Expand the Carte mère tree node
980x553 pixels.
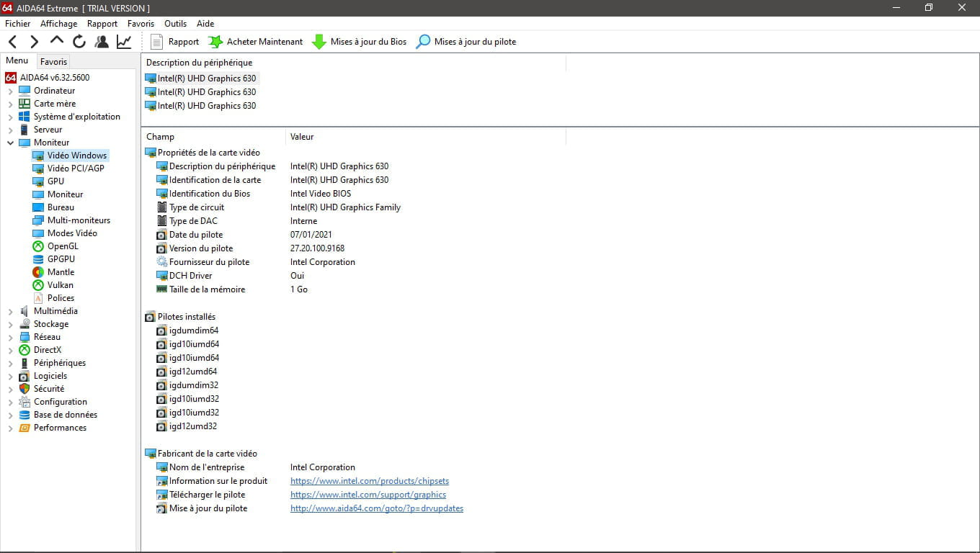pyautogui.click(x=10, y=104)
